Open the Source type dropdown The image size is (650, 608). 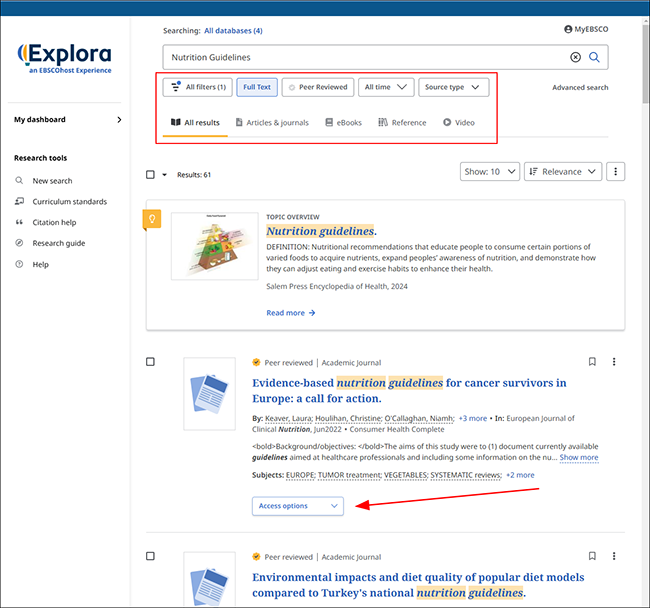pyautogui.click(x=454, y=87)
